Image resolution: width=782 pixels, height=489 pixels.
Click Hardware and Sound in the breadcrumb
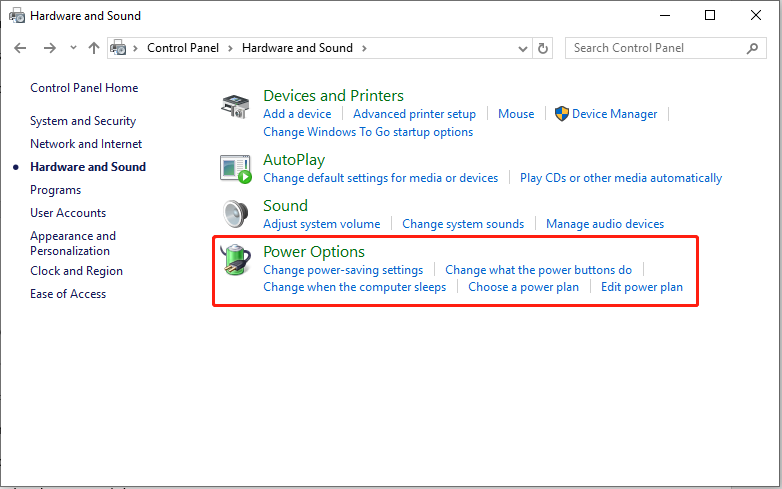pos(297,48)
